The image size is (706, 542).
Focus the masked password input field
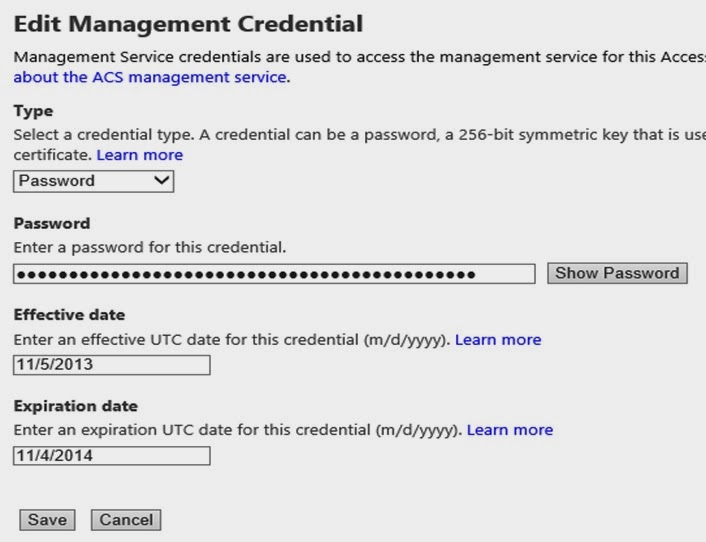coord(274,274)
